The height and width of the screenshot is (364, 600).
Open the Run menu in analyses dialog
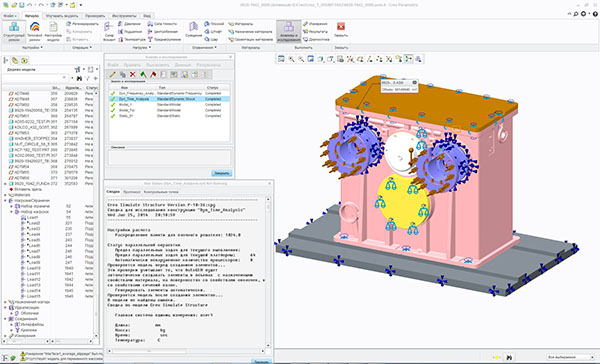[158, 65]
